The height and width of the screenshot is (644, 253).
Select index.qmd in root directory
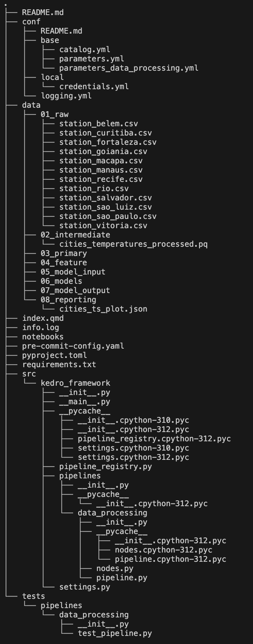pyautogui.click(x=43, y=318)
